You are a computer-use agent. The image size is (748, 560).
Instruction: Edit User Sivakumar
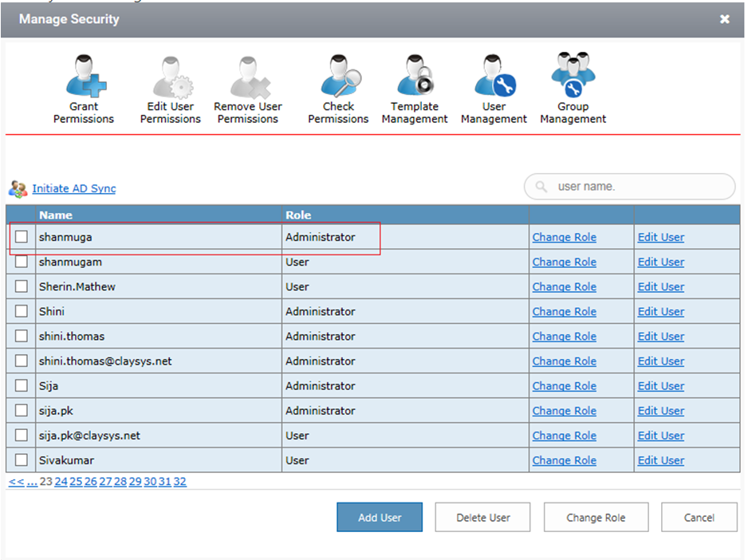pos(661,461)
